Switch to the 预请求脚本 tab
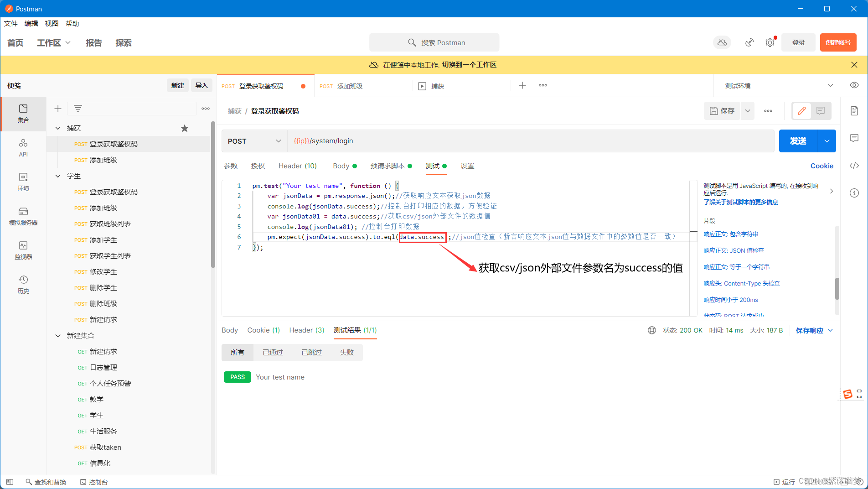 (388, 166)
